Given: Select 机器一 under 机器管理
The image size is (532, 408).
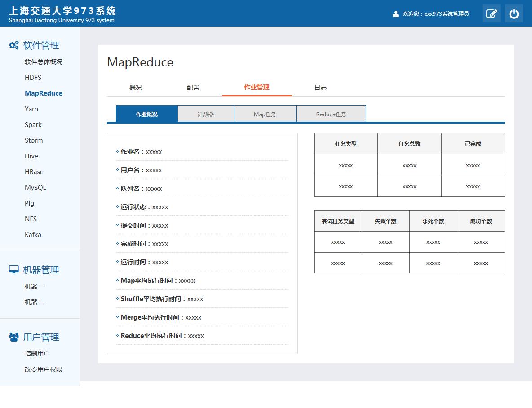Looking at the screenshot, I should [x=34, y=286].
